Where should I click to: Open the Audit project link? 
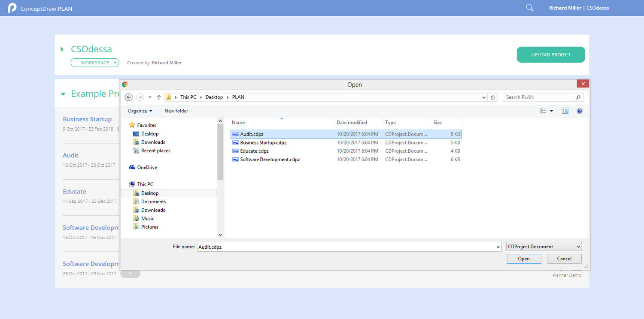(x=71, y=155)
